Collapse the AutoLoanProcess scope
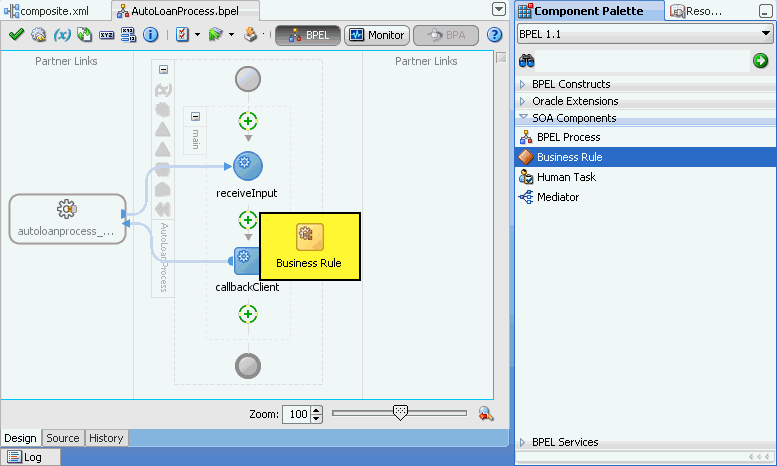777x466 pixels. click(164, 69)
